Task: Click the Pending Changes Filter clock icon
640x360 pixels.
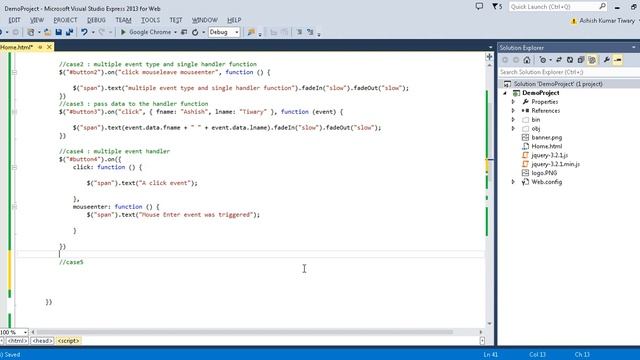Action: pyautogui.click(x=542, y=60)
